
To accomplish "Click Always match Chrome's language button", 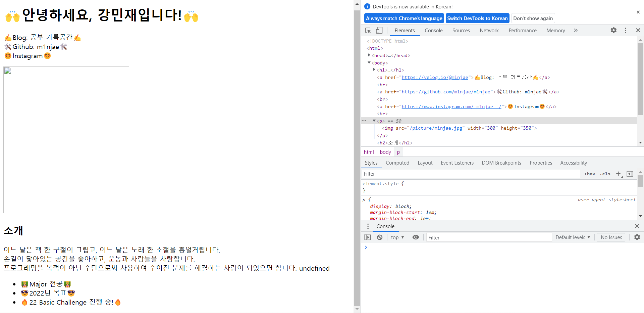I will [x=404, y=18].
